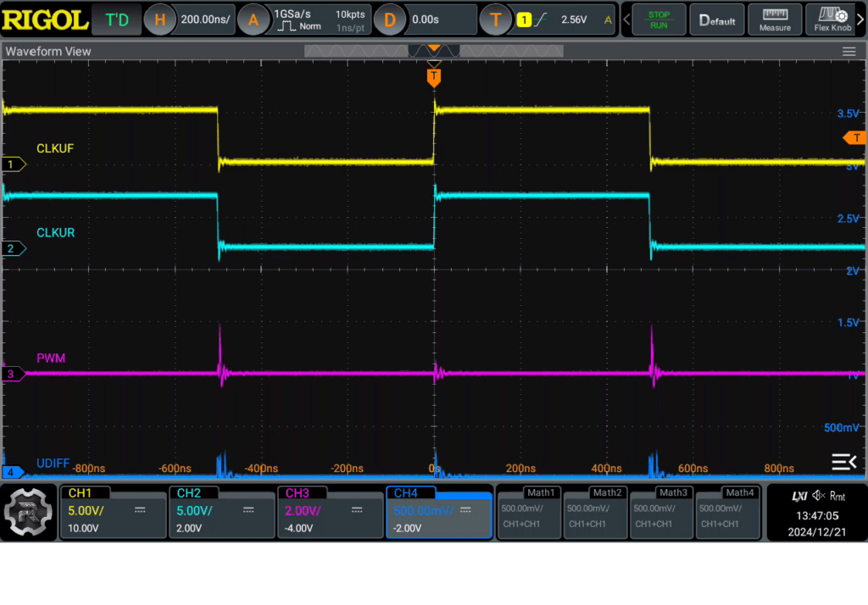The height and width of the screenshot is (605, 868).
Task: Toggle the STOP/RUN button
Action: tap(659, 20)
